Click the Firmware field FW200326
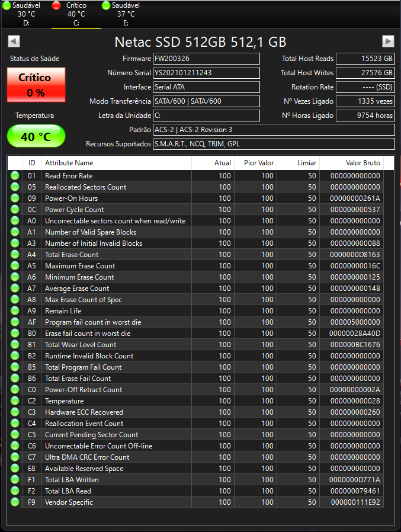 tap(207, 59)
